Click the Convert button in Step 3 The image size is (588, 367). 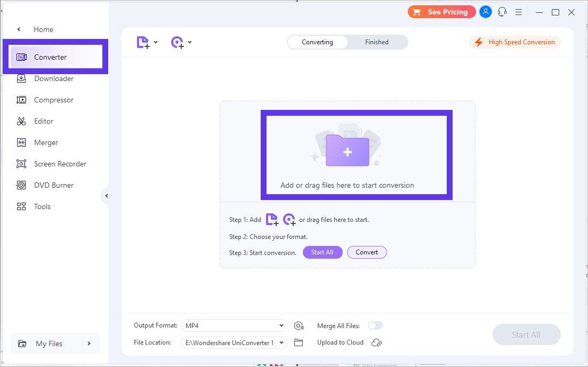(367, 252)
